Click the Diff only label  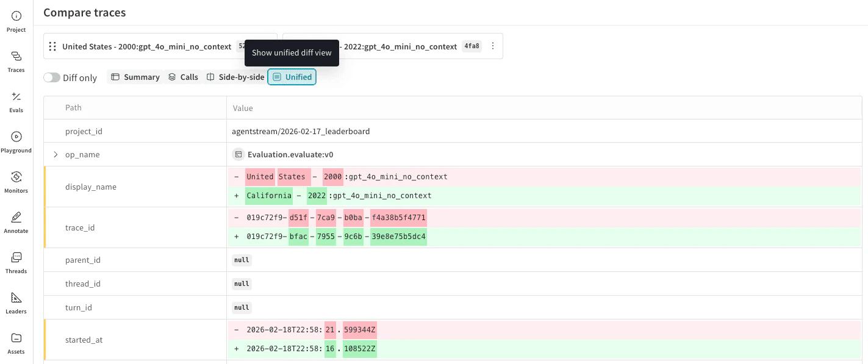pos(80,78)
